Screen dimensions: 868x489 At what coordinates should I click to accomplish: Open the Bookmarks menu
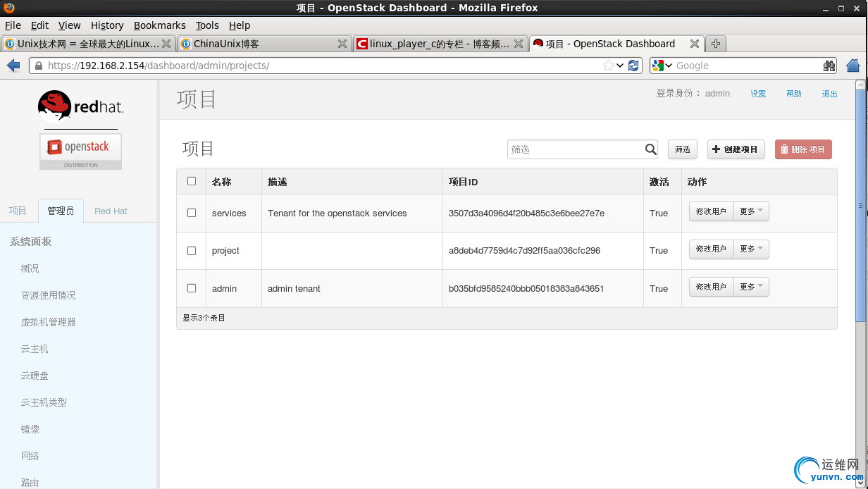tap(159, 25)
